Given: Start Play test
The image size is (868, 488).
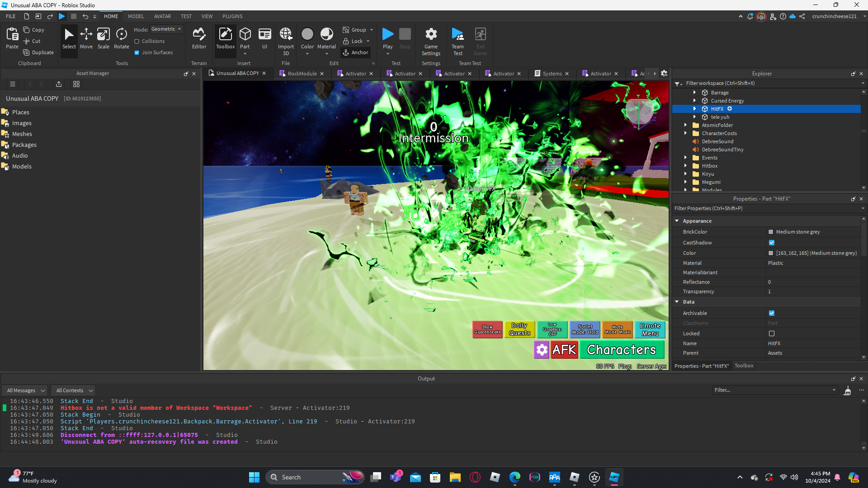Looking at the screenshot, I should (388, 34).
